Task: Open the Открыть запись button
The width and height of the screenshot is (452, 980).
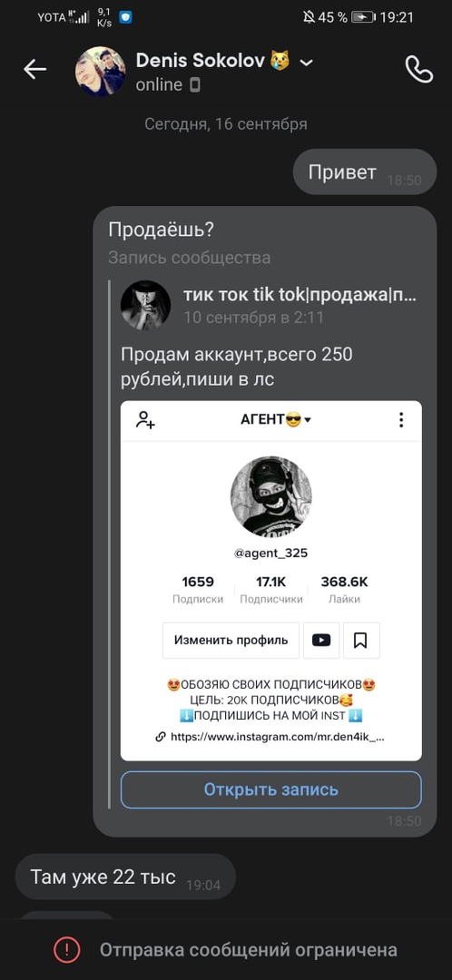Action: click(270, 789)
